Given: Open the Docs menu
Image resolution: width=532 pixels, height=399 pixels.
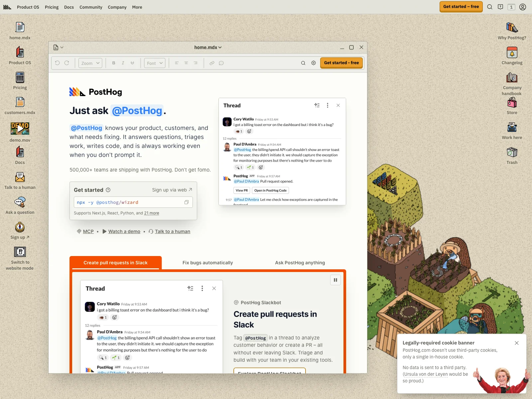Looking at the screenshot, I should tap(69, 7).
